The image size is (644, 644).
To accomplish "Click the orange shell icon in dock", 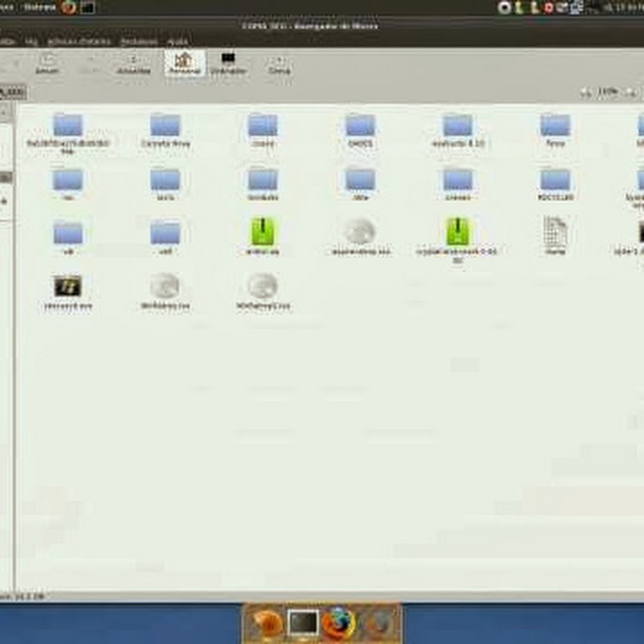I will 267,623.
